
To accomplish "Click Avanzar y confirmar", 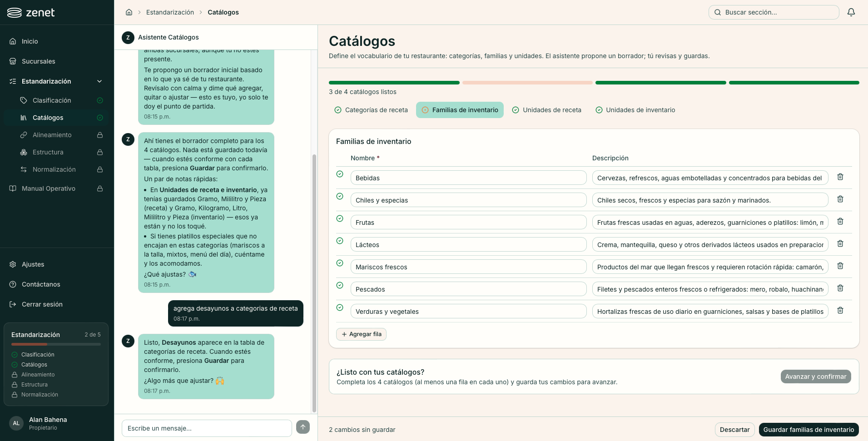I will [816, 377].
